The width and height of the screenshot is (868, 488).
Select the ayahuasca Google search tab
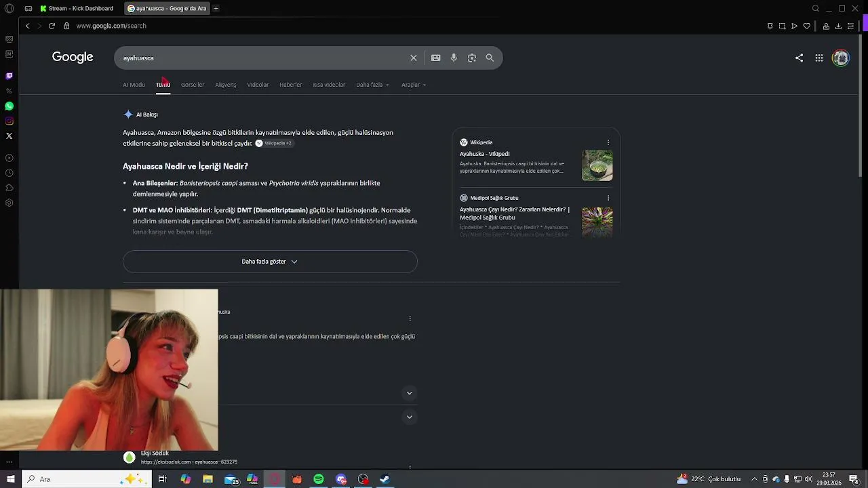pyautogui.click(x=167, y=8)
